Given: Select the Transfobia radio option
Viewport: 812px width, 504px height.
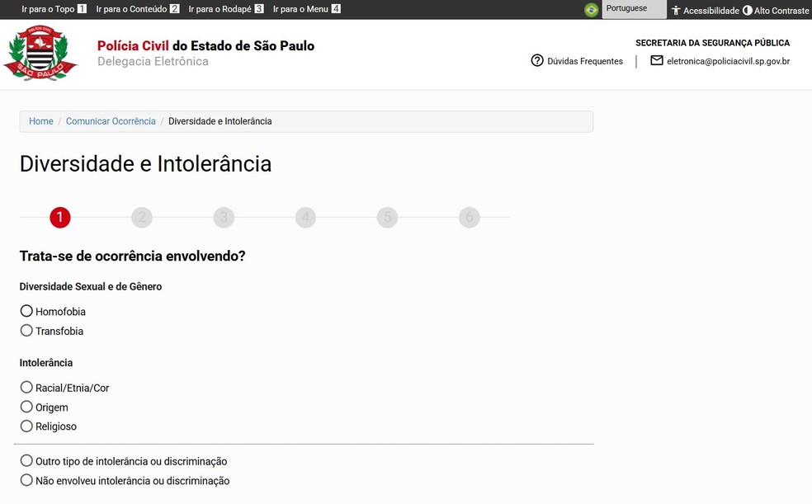Looking at the screenshot, I should (x=26, y=330).
